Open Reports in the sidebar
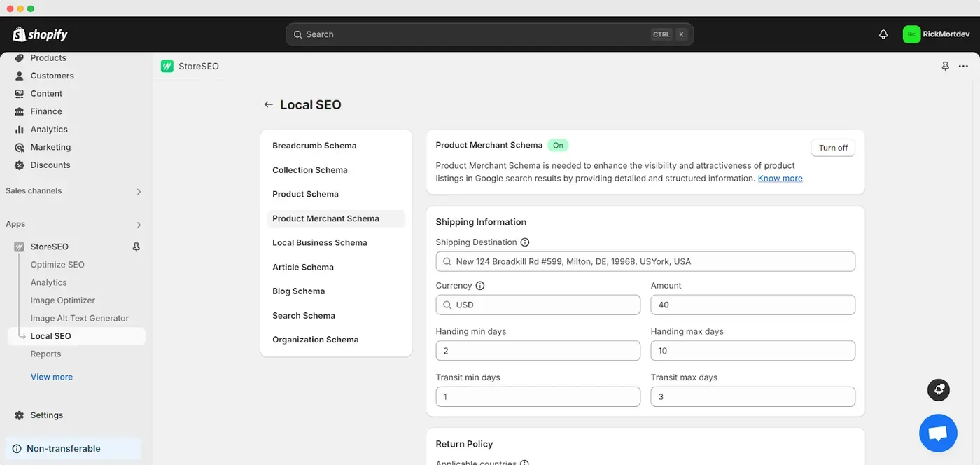Screen dimensions: 980x465 coord(45,354)
